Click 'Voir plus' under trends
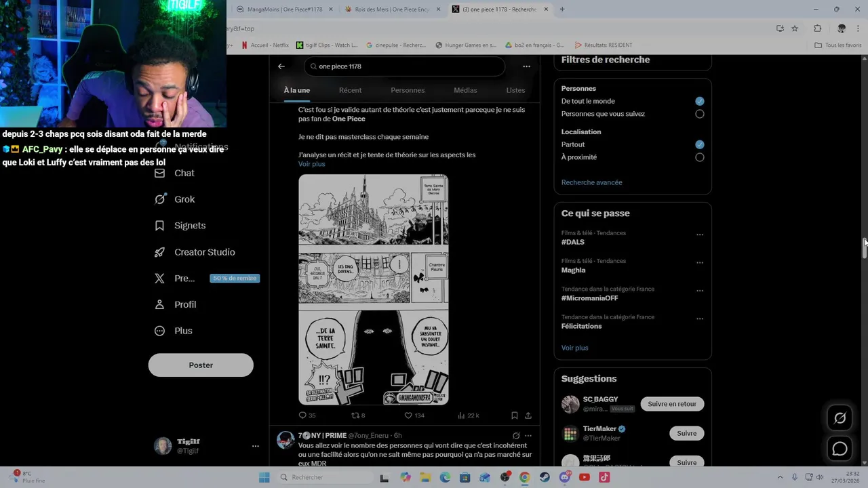Viewport: 868px width, 488px height. pos(575,348)
